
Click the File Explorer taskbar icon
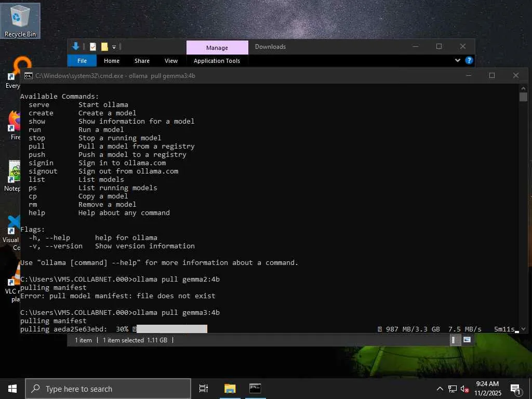coord(230,389)
